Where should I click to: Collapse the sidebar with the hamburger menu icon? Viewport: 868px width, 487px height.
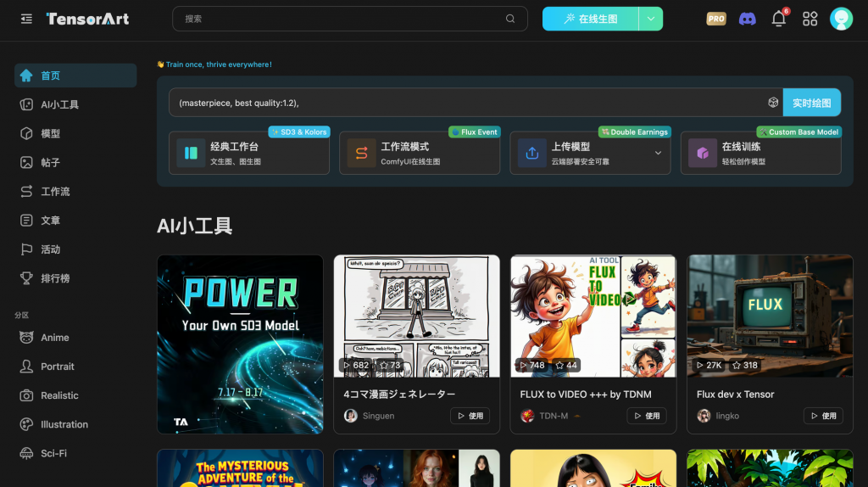(26, 19)
